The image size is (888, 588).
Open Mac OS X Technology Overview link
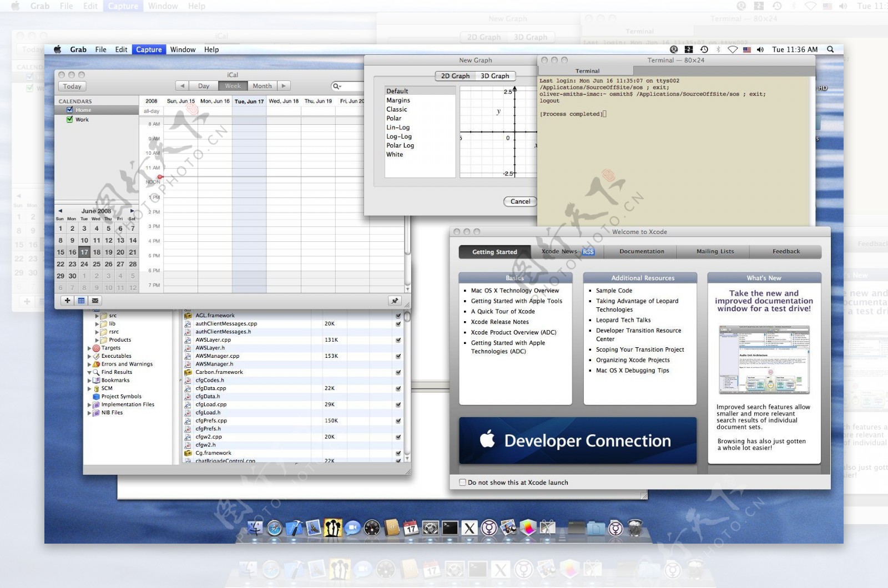point(515,291)
